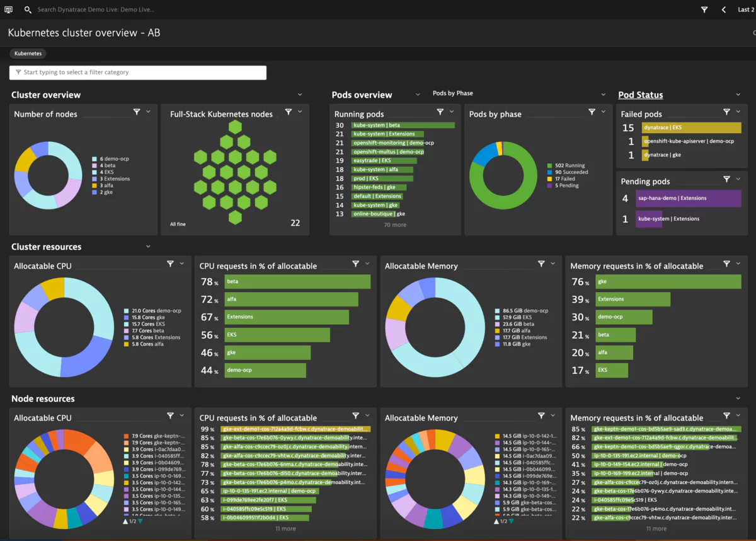Image resolution: width=756 pixels, height=541 pixels.
Task: Collapse the Cluster overview section
Action: (x=300, y=94)
